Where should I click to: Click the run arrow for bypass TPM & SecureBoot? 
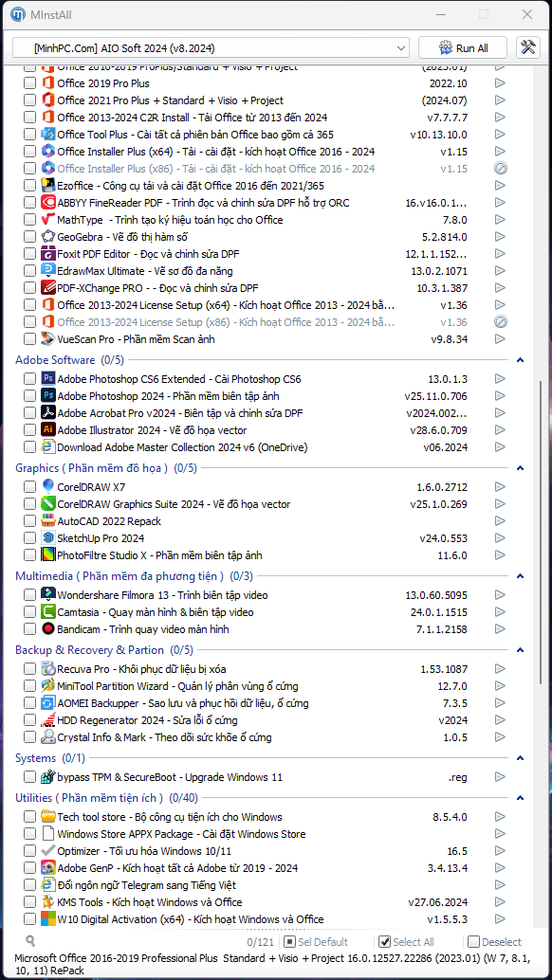(x=500, y=777)
